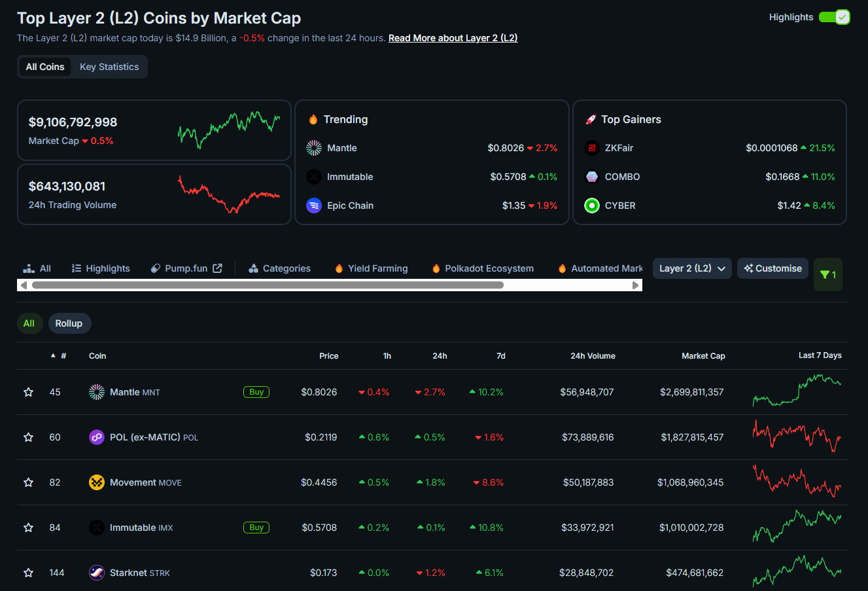Open the Categories tab
The width and height of the screenshot is (868, 591).
tap(279, 268)
